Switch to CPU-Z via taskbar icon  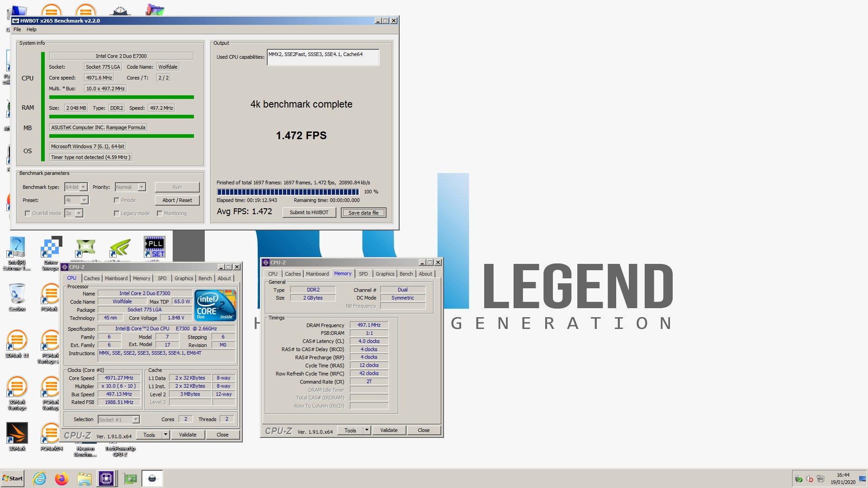coord(106,479)
